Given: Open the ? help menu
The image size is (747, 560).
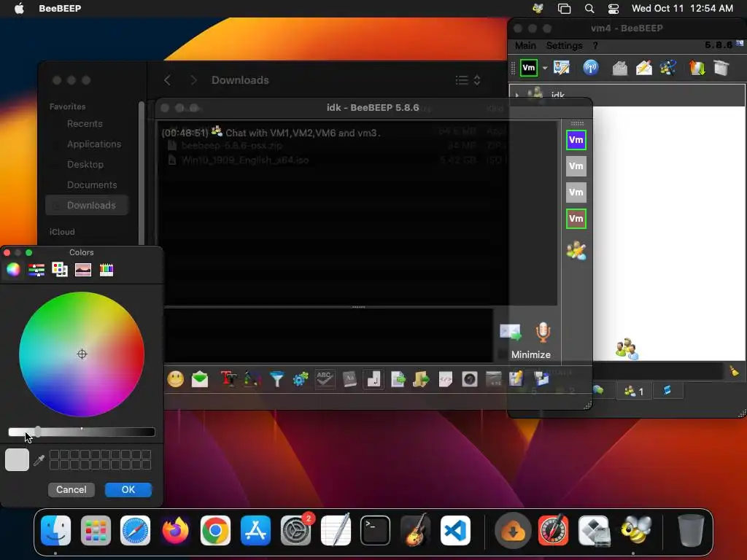Looking at the screenshot, I should pyautogui.click(x=595, y=45).
